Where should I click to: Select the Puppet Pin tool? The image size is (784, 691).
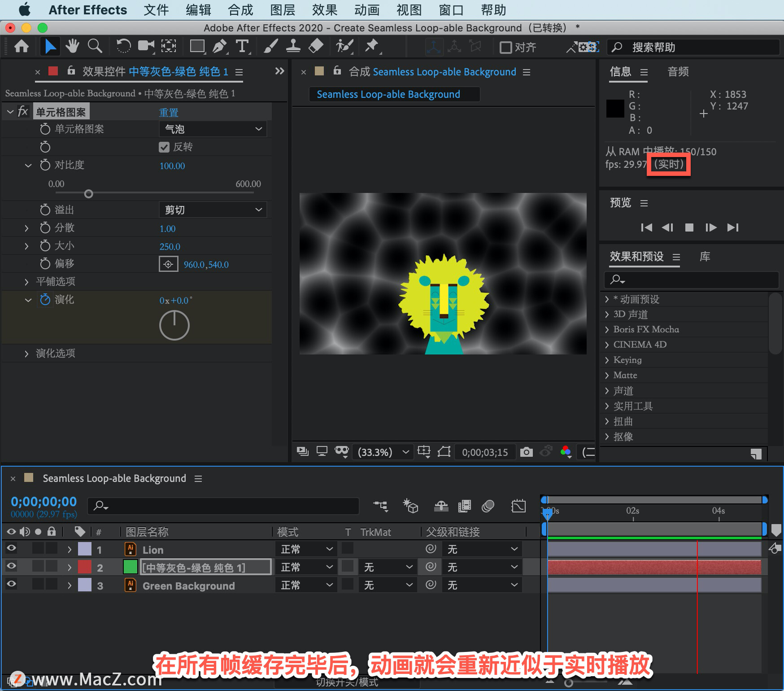[x=372, y=46]
